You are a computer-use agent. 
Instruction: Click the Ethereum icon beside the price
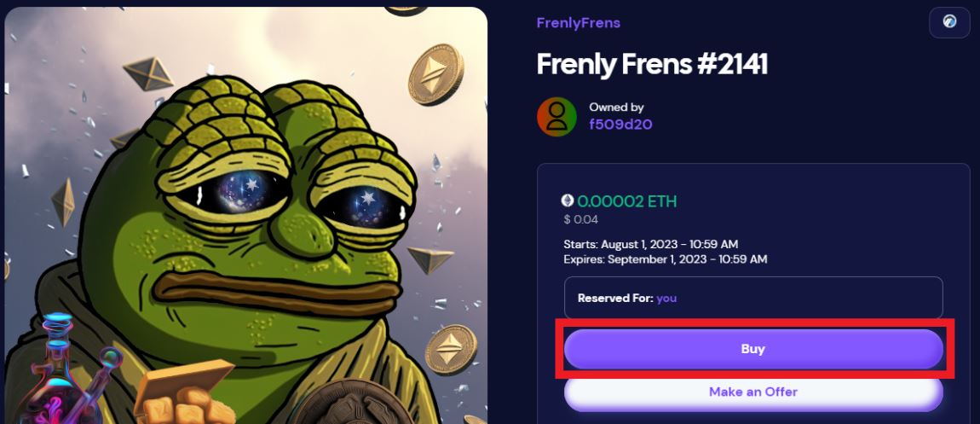pos(568,200)
